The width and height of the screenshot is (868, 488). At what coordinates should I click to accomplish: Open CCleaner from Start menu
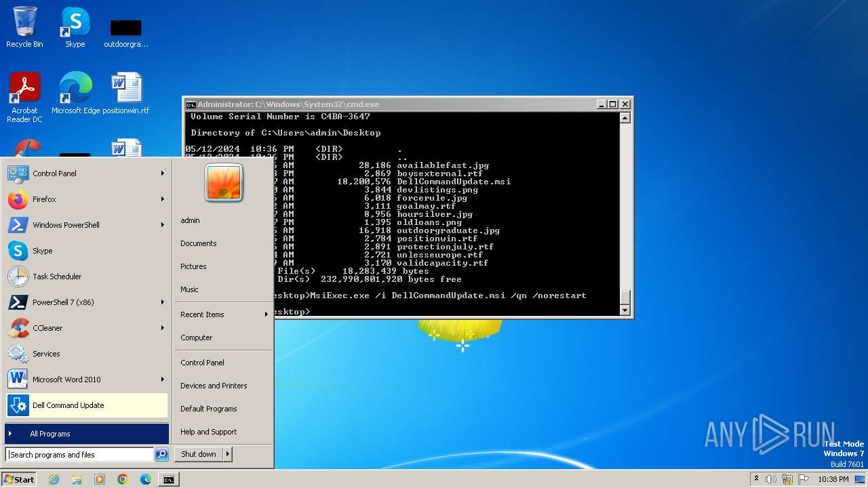pyautogui.click(x=86, y=328)
